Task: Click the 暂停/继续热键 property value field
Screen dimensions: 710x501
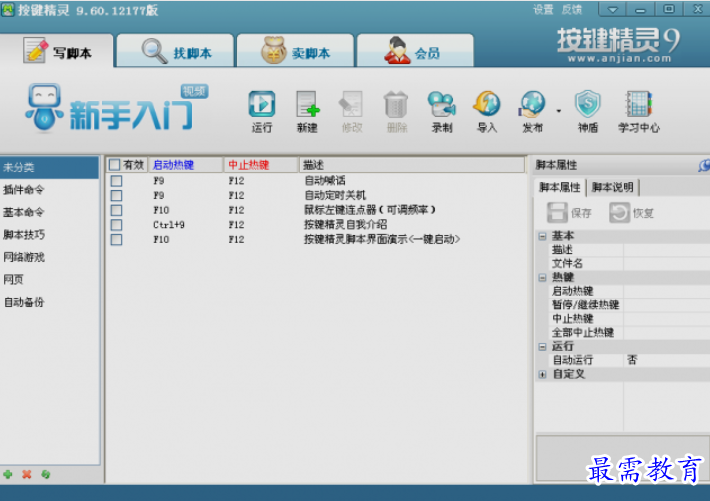Action: (667, 305)
